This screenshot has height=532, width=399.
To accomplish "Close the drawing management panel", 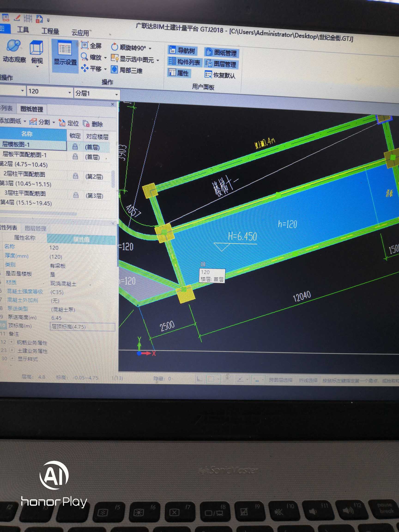I will (x=112, y=104).
